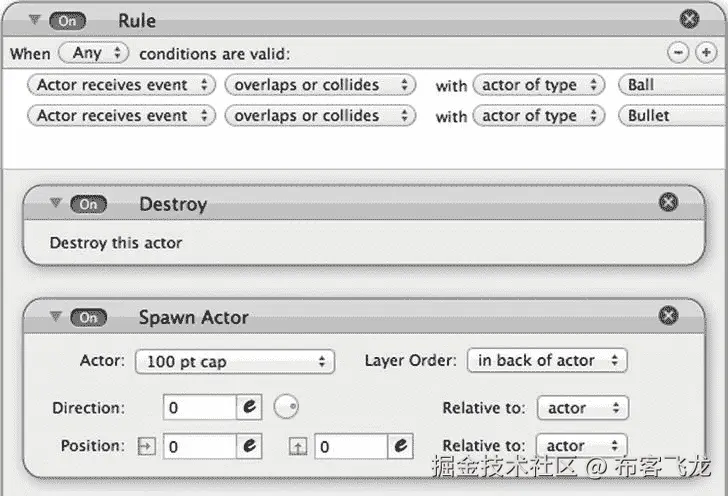Remove the Spawn Actor behavior via X icon
Viewport: 728px width, 496px height.
(x=668, y=315)
